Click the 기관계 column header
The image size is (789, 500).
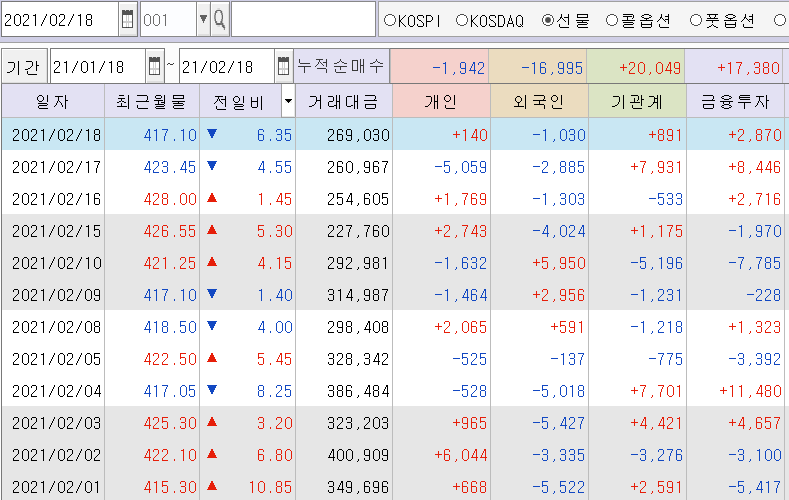(x=637, y=101)
